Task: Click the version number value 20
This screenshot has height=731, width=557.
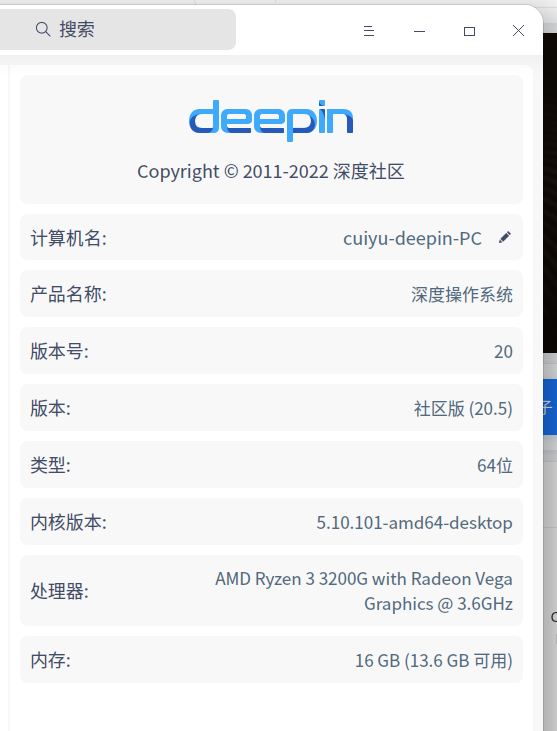Action: point(503,352)
